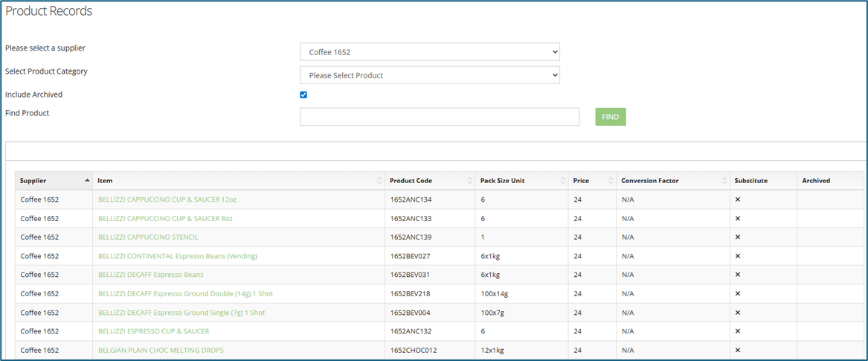Untick the Include Archived checkbox

point(303,95)
